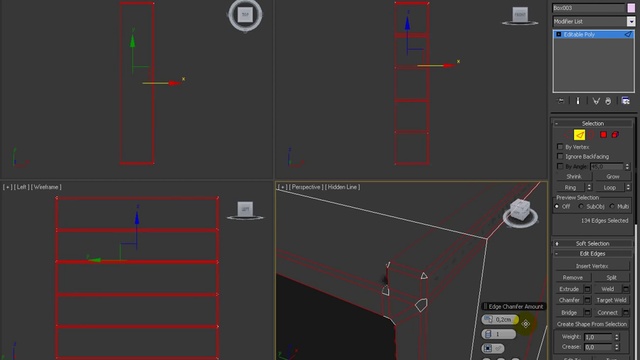Enable By Angle checkbox

click(x=560, y=167)
